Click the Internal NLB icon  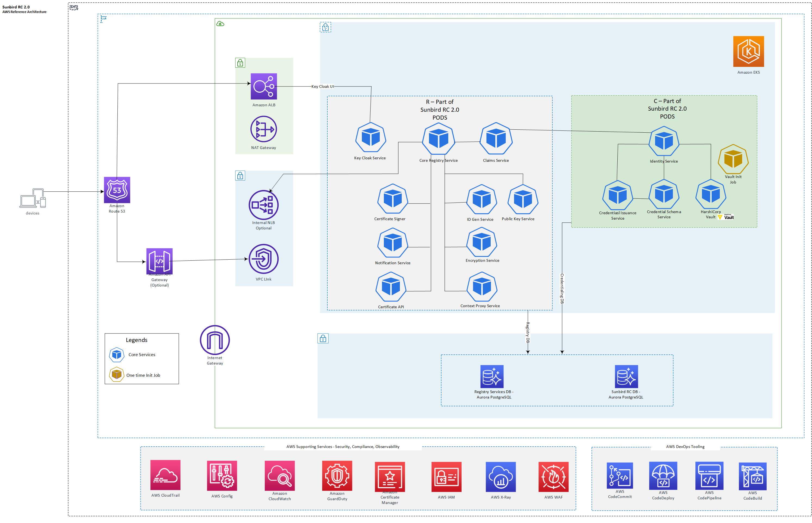point(263,205)
